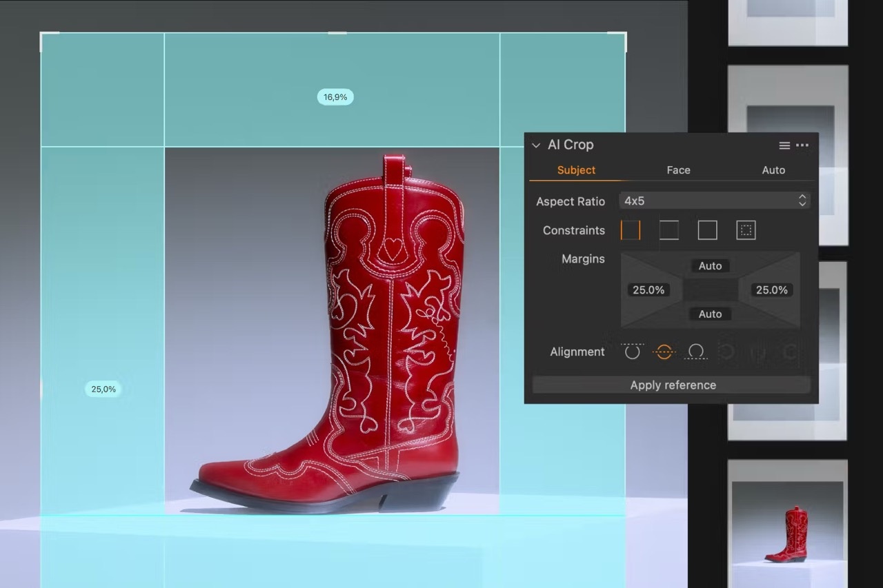Viewport: 883px width, 588px height.
Task: Select the left-right sides constraint icon
Action: pos(631,230)
